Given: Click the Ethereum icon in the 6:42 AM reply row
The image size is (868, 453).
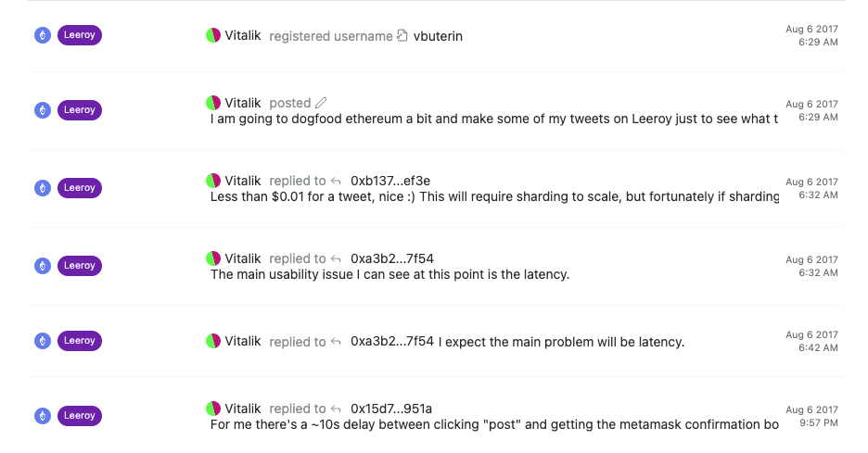Looking at the screenshot, I should click(x=43, y=341).
